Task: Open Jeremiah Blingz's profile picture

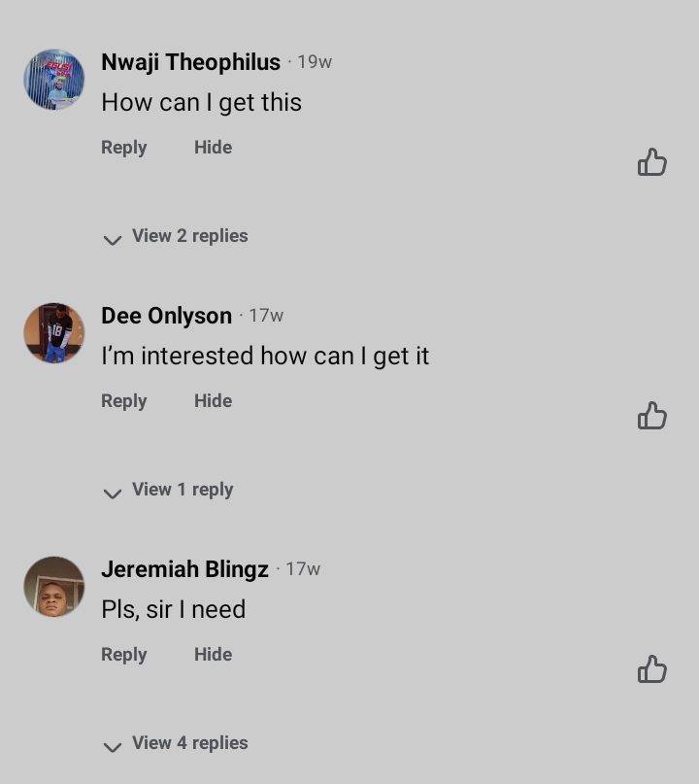Action: 54,587
